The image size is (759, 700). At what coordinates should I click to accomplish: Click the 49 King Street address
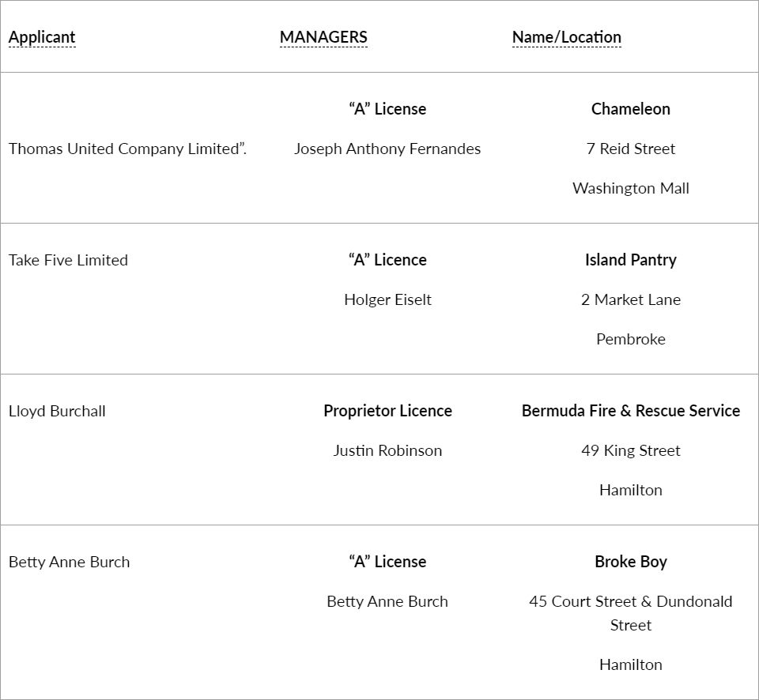630,450
